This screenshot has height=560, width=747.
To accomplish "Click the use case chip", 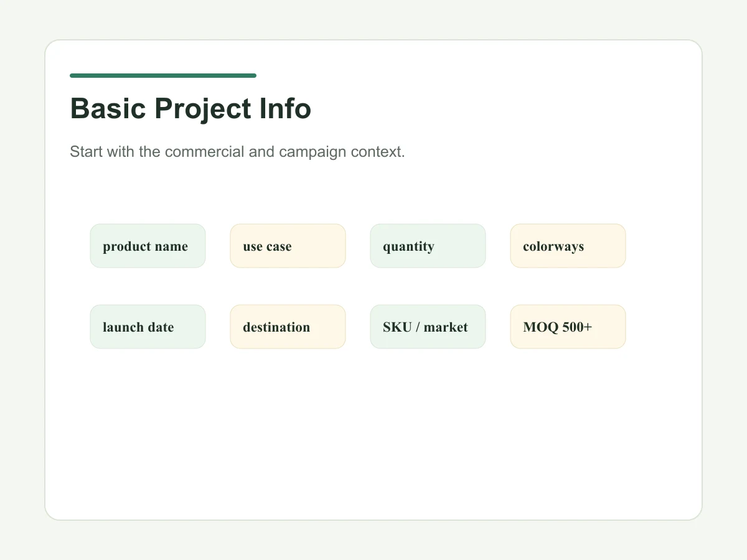I will coord(288,246).
